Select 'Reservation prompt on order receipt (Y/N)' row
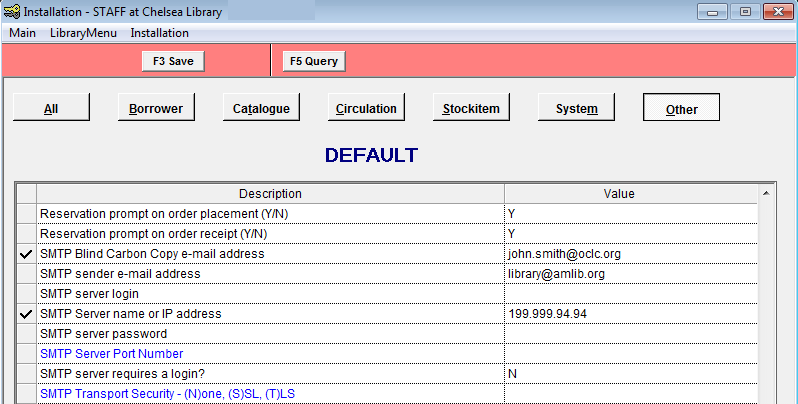The width and height of the screenshot is (798, 404). click(x=270, y=234)
